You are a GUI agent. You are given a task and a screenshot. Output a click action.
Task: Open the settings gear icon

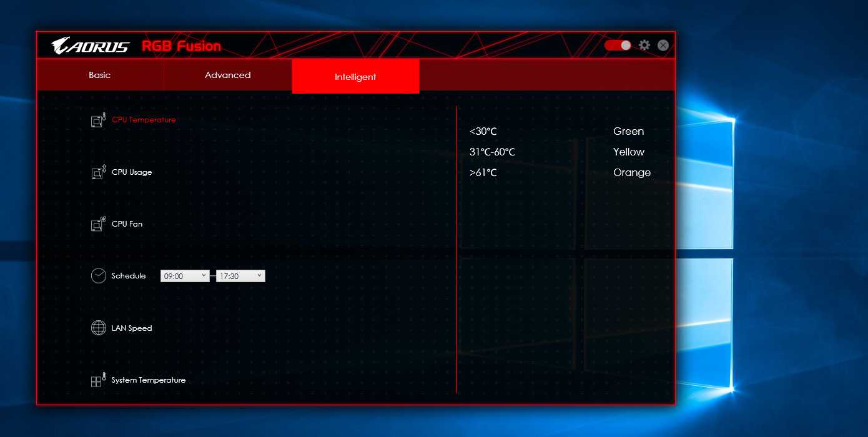644,46
